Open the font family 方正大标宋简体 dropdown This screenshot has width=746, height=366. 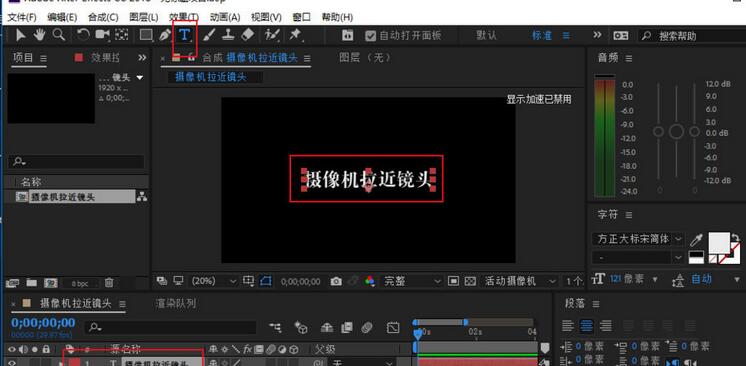pyautogui.click(x=638, y=238)
